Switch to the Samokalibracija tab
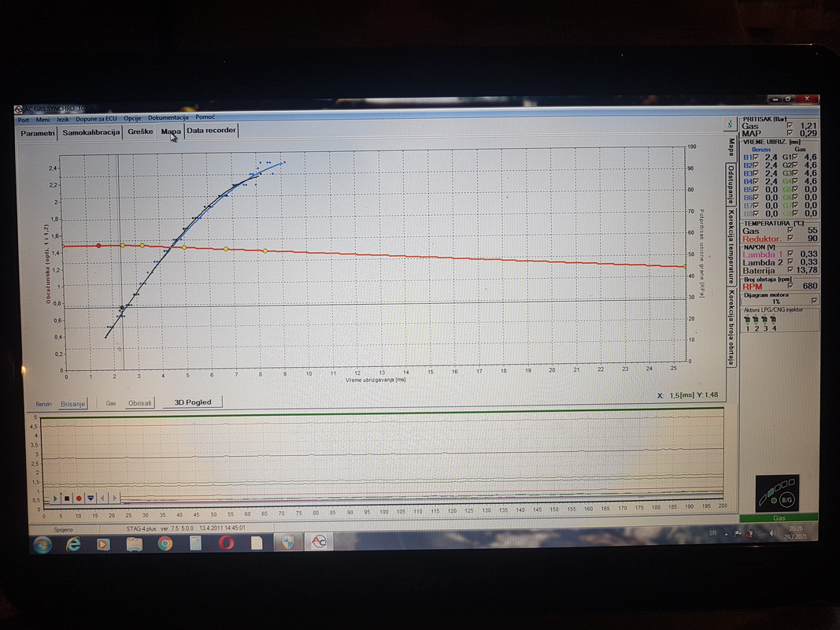 (x=91, y=132)
